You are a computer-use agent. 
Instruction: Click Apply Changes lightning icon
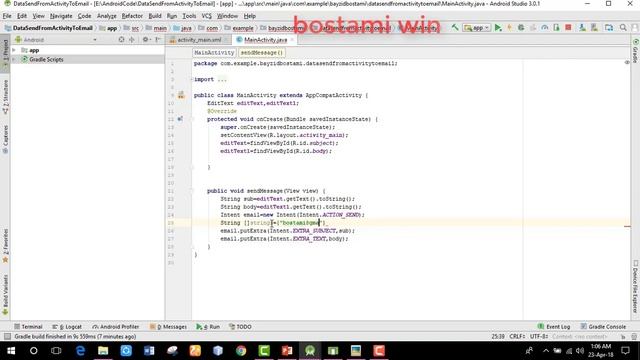509,28
